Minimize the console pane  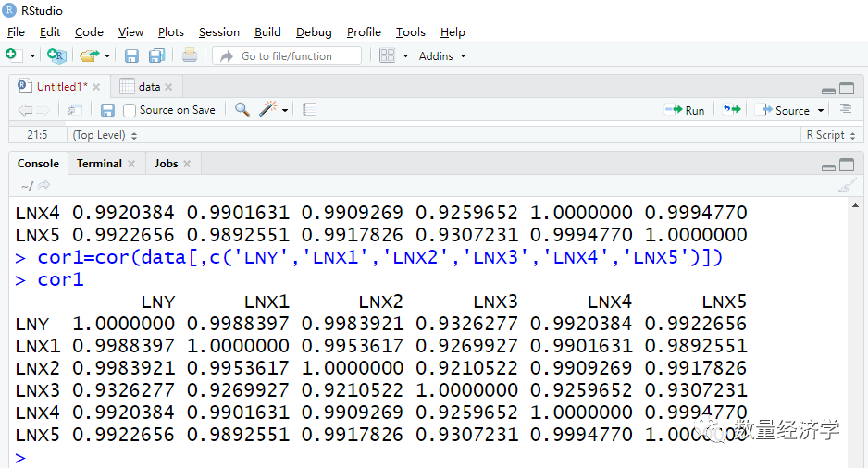[828, 166]
